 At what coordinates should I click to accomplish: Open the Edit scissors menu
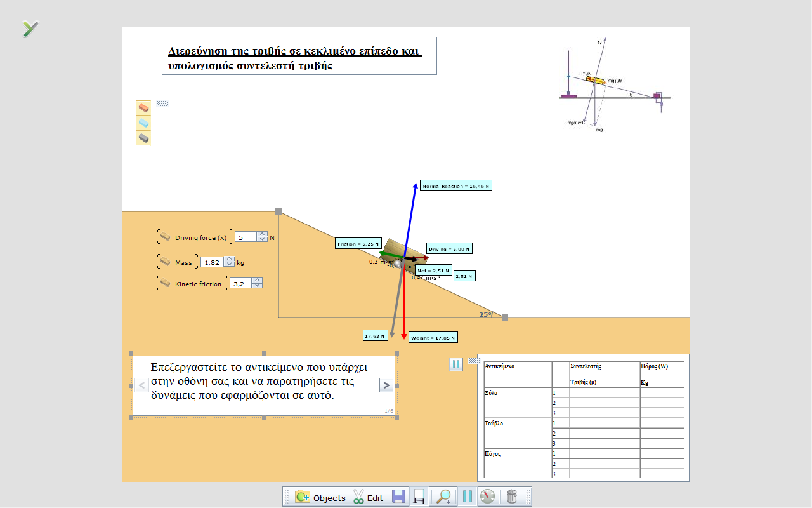[368, 497]
